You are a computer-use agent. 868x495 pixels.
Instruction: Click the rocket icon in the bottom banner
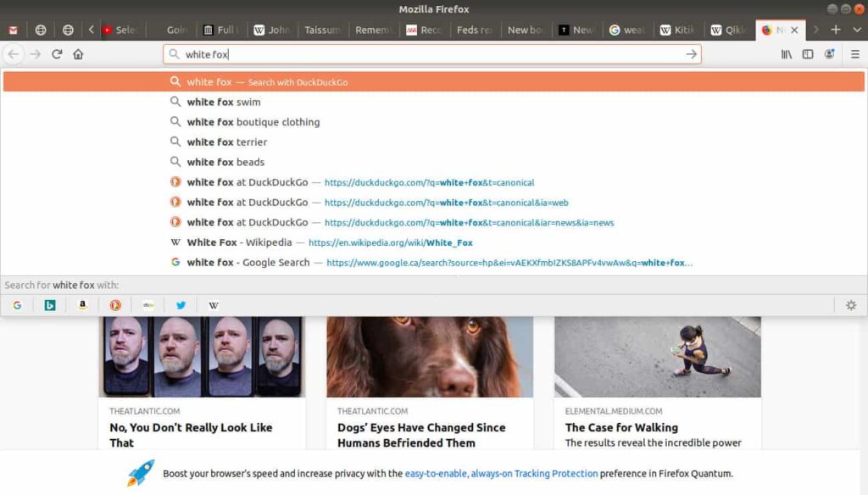coord(141,473)
